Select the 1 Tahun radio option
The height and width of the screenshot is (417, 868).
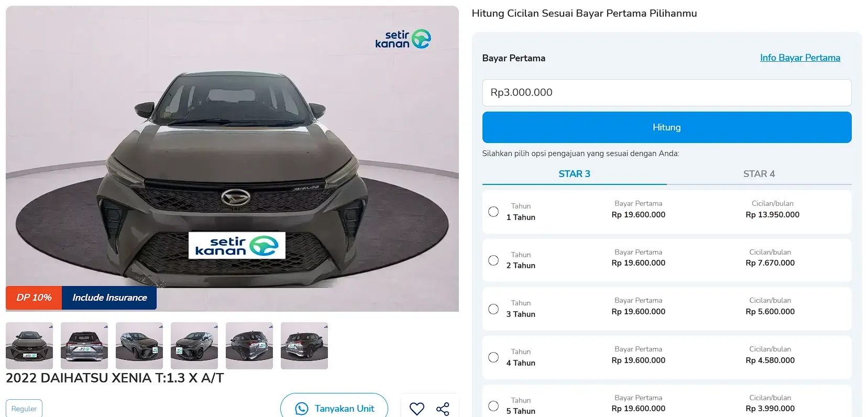[493, 212]
